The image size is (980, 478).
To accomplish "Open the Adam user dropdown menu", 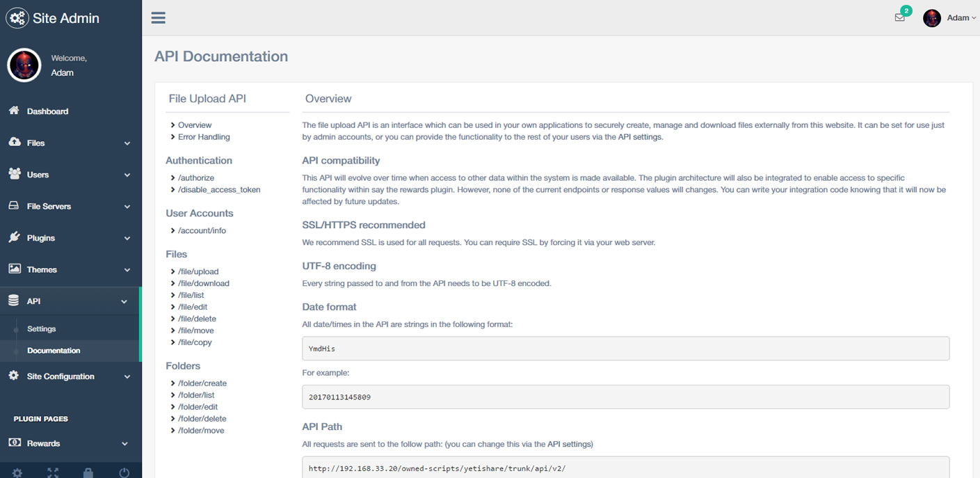I will point(962,18).
